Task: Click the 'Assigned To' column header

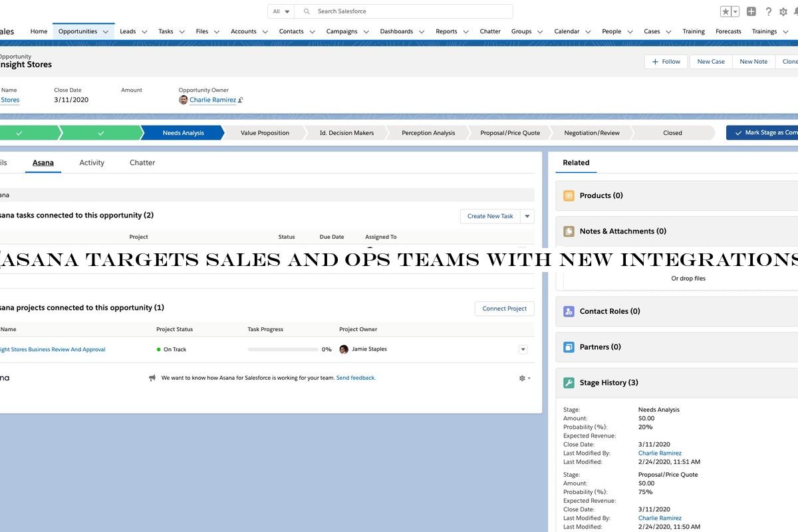Action: pos(380,237)
